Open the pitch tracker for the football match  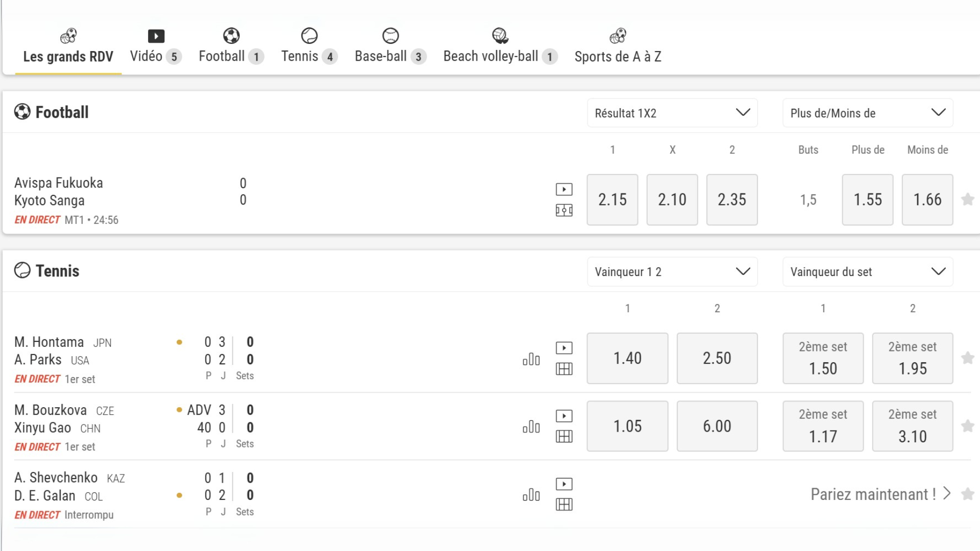click(x=564, y=210)
